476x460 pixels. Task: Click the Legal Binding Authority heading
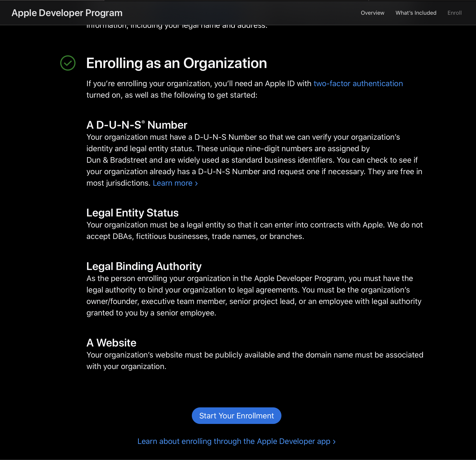coord(144,267)
